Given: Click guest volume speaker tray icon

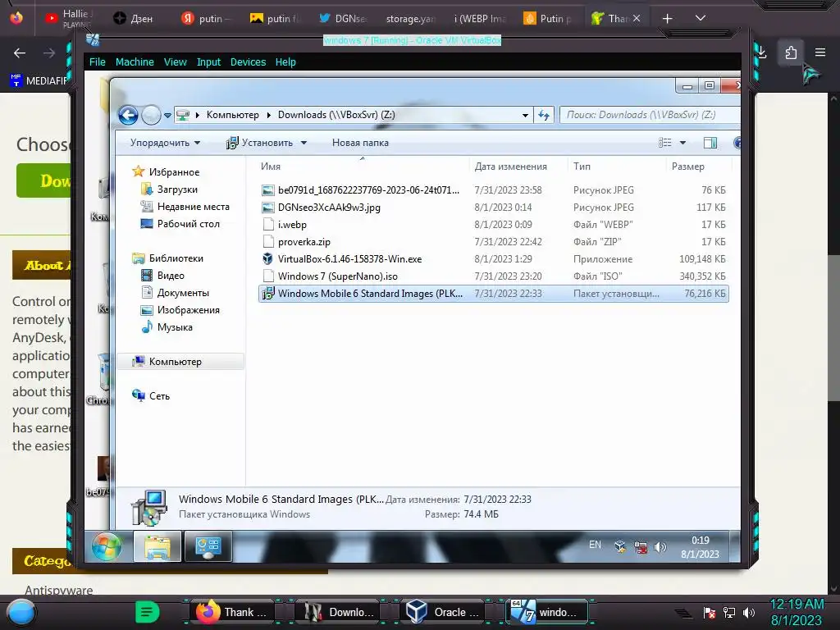Looking at the screenshot, I should coord(660,547).
